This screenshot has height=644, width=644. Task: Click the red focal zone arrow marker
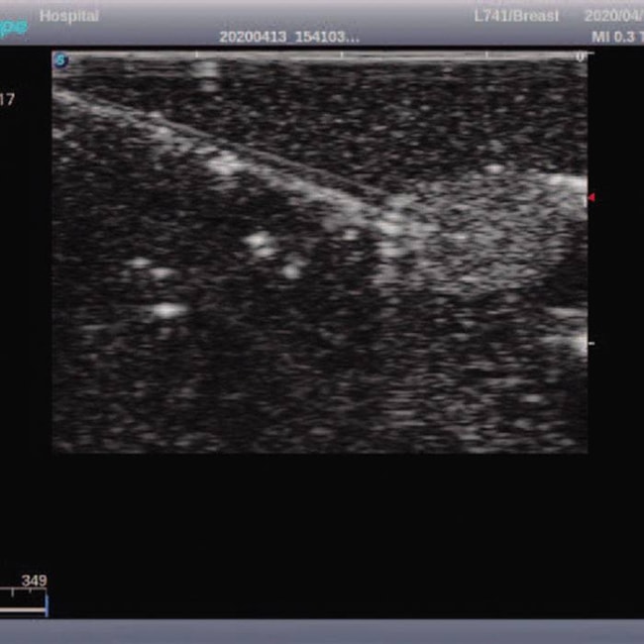[591, 198]
